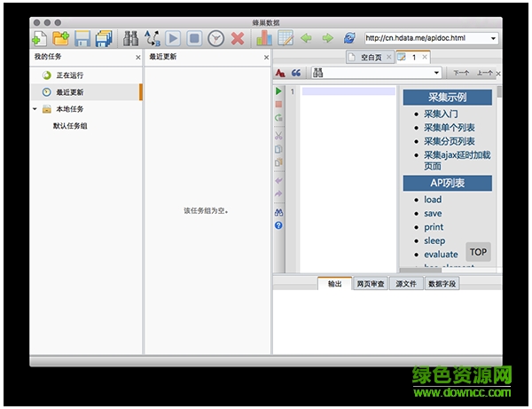The width and height of the screenshot is (532, 409).
Task: Collapse the 本地任务 tree node
Action: (x=35, y=109)
